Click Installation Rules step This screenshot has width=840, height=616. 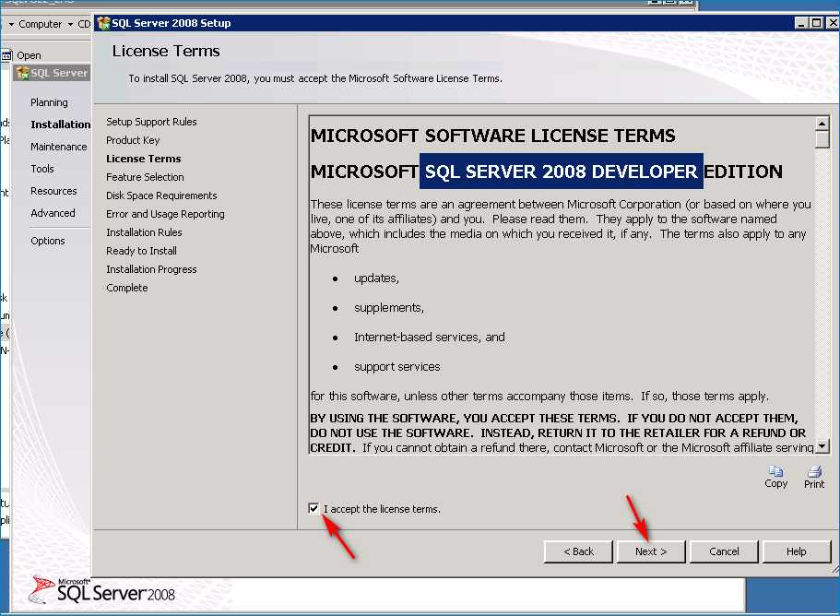[144, 232]
